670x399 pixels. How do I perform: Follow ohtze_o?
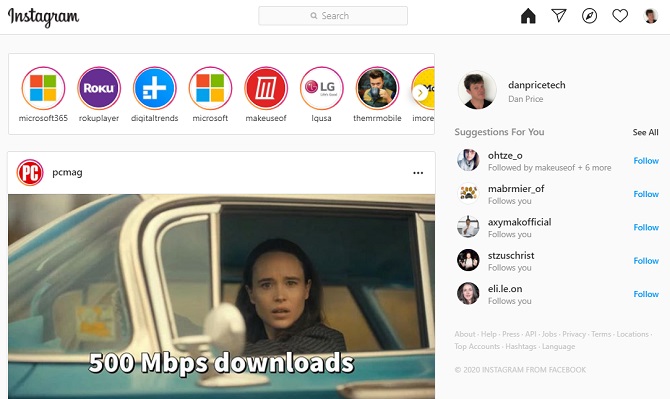tap(646, 161)
